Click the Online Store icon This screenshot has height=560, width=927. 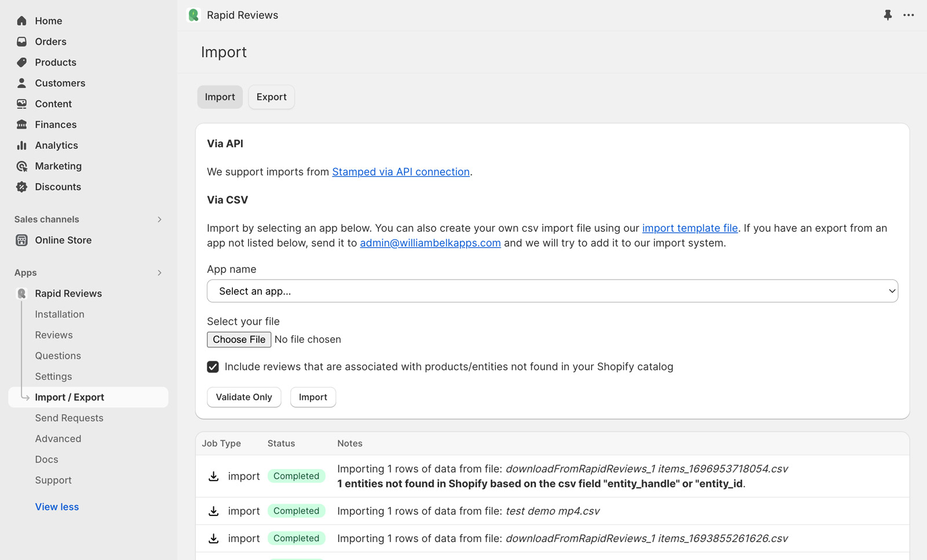22,240
